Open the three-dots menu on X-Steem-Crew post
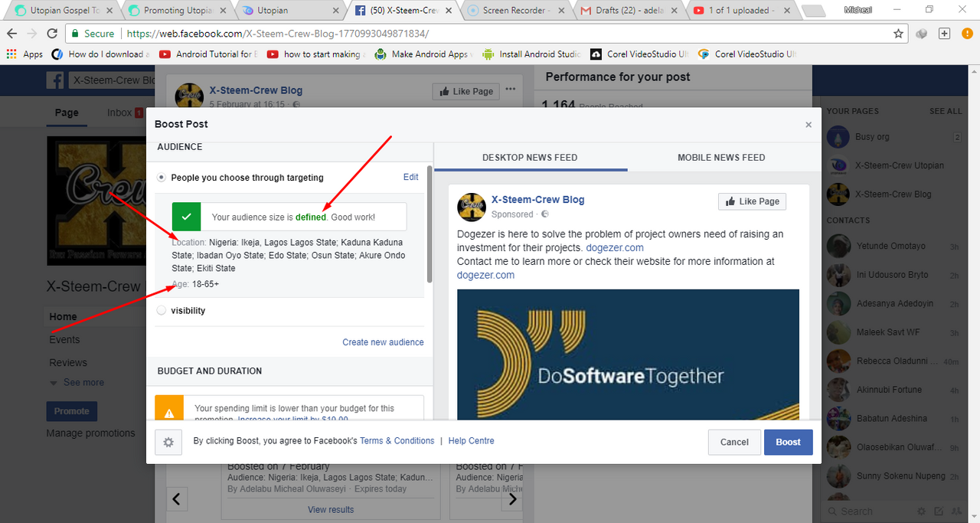980x523 pixels. pos(511,91)
